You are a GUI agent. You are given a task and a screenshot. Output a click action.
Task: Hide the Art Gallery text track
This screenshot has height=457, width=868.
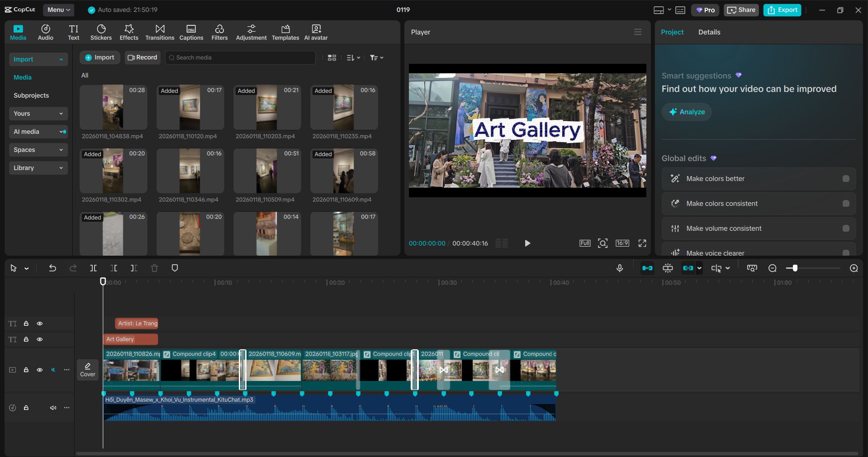40,339
